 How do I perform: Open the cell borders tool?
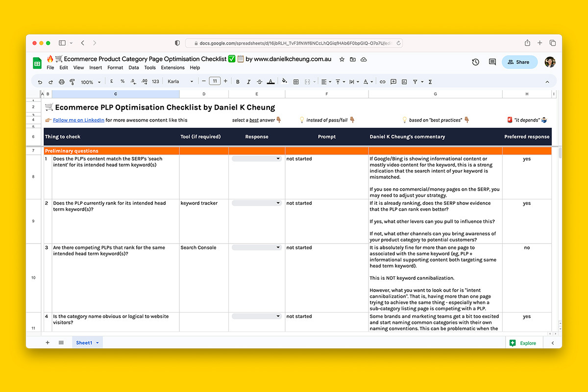pos(296,82)
